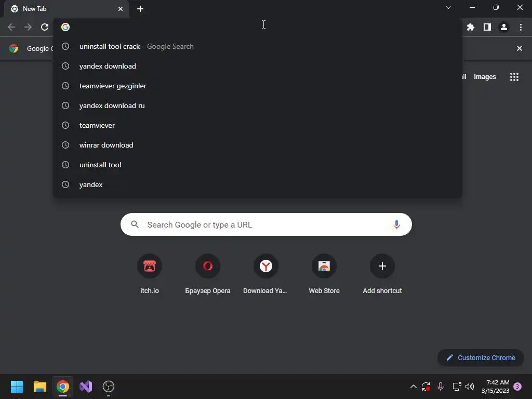Choose suggestion 'uninstall tool crack'
Screen dimensions: 532x399
pyautogui.click(x=258, y=46)
